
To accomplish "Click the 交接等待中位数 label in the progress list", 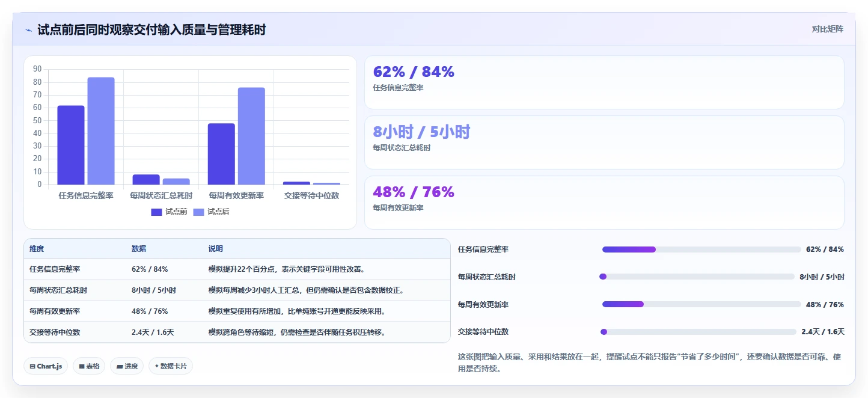I will click(483, 332).
